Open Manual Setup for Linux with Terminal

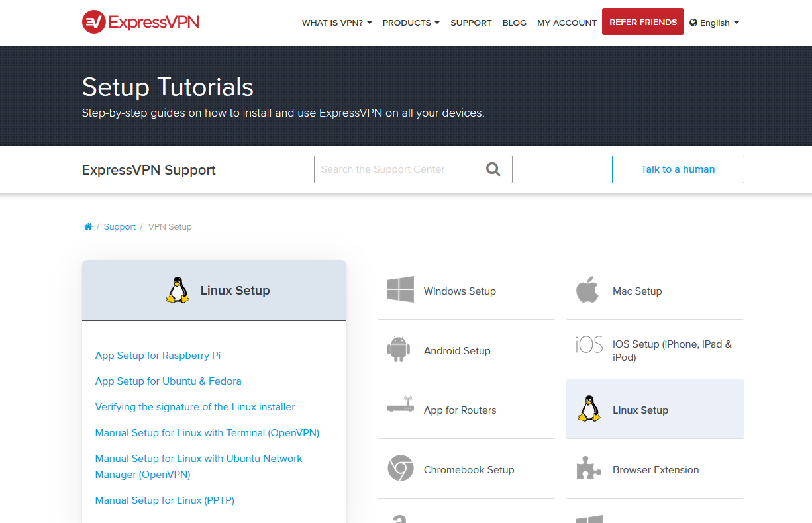pyautogui.click(x=207, y=433)
